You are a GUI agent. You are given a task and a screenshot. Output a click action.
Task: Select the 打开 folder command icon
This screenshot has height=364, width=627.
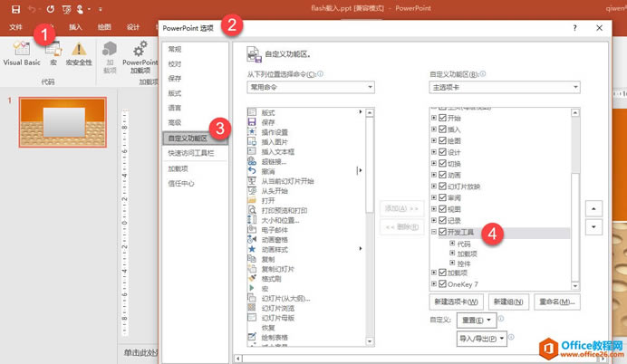point(252,200)
